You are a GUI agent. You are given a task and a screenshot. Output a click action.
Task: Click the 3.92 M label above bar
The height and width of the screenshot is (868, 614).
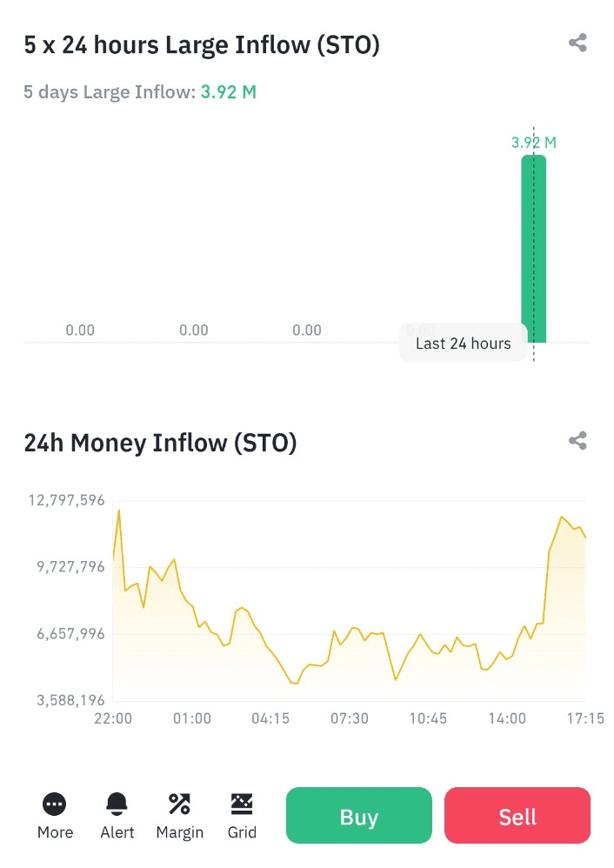[533, 143]
